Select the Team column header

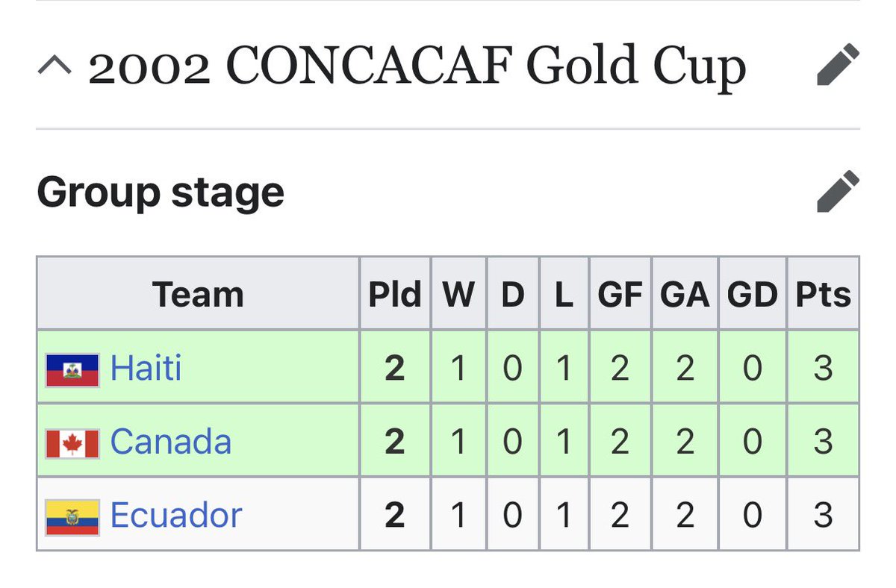pos(198,294)
